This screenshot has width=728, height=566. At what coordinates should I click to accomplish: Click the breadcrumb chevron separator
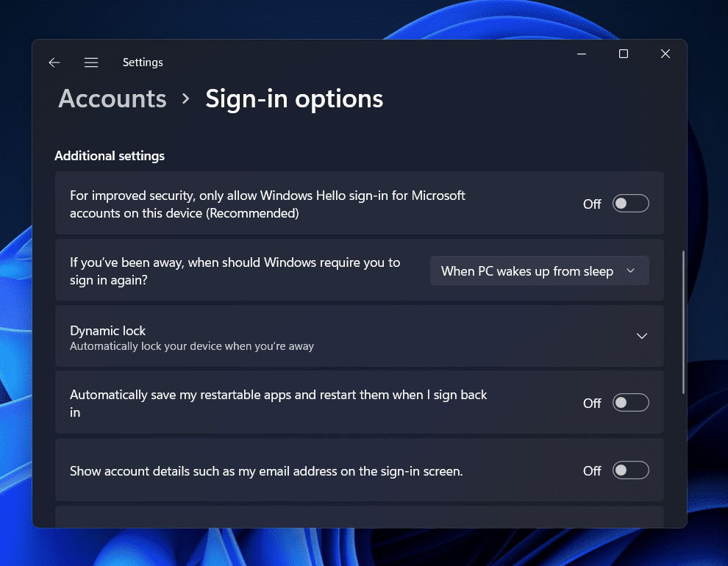click(186, 98)
